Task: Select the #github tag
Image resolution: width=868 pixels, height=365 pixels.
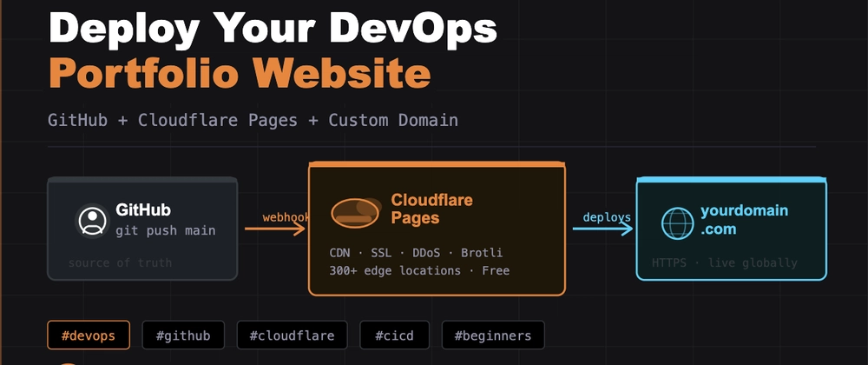Action: (x=183, y=335)
